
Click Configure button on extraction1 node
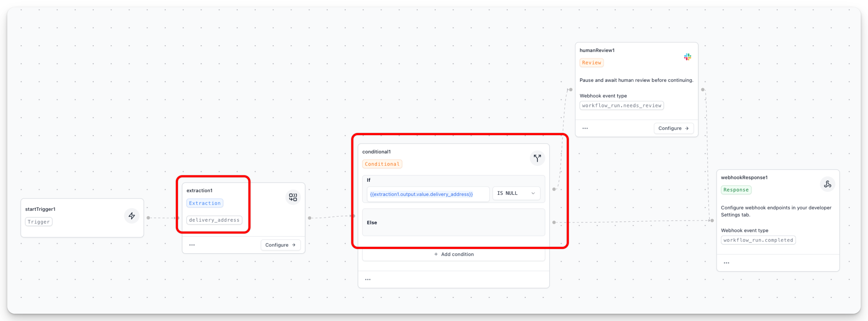click(x=280, y=245)
